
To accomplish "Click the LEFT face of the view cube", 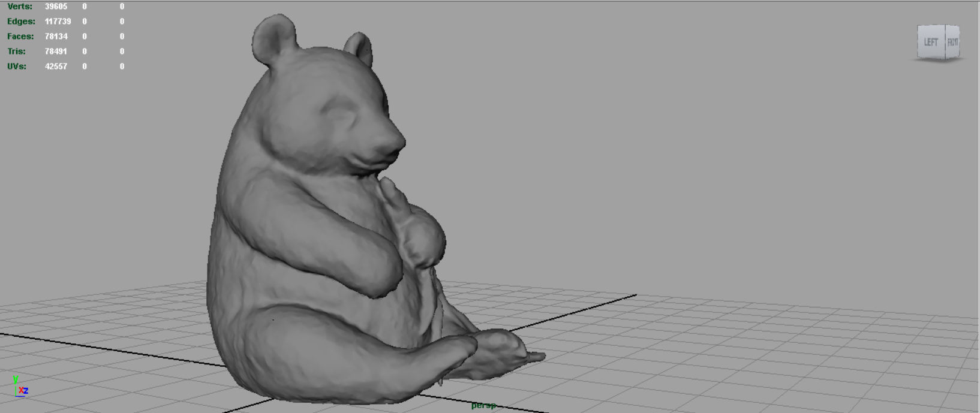I will coord(931,42).
